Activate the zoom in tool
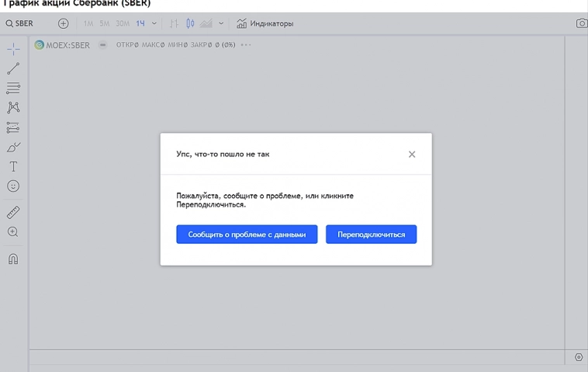The height and width of the screenshot is (372, 588). pyautogui.click(x=13, y=232)
